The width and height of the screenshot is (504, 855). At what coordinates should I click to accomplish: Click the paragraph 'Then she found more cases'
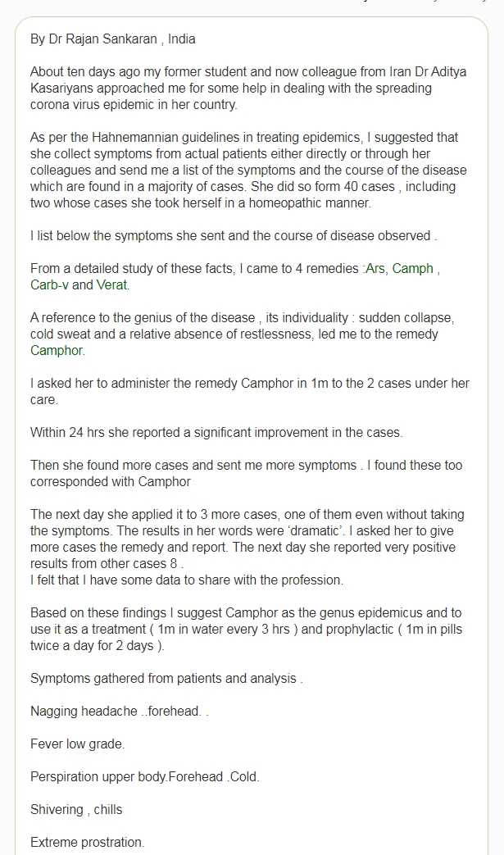click(x=247, y=473)
